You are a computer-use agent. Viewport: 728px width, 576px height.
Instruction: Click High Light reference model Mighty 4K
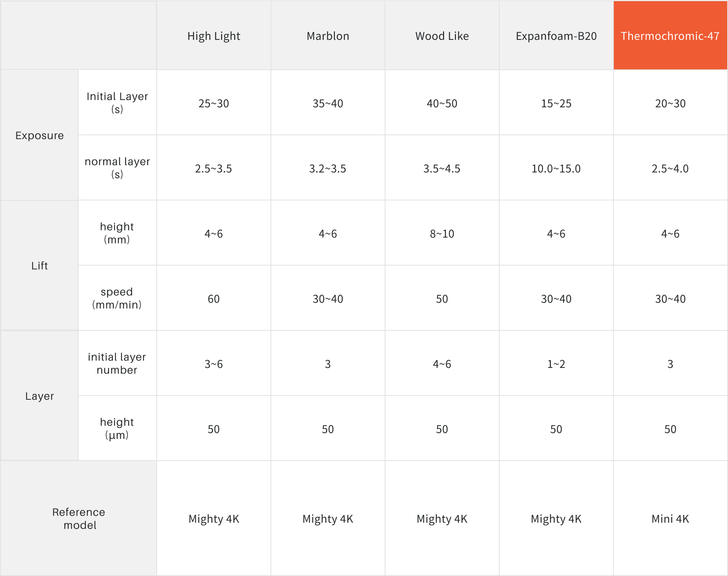coord(214,519)
